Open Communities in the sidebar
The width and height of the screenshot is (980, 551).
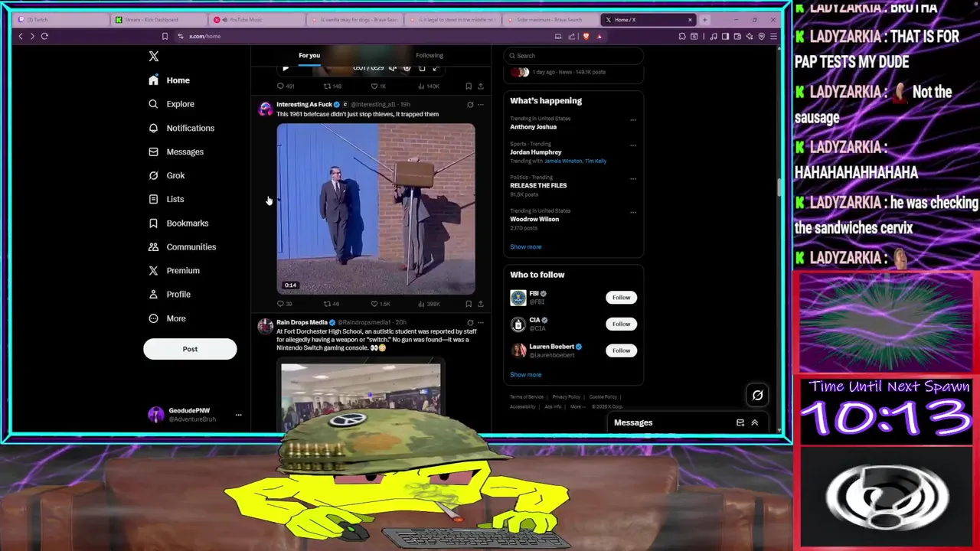tap(182, 246)
